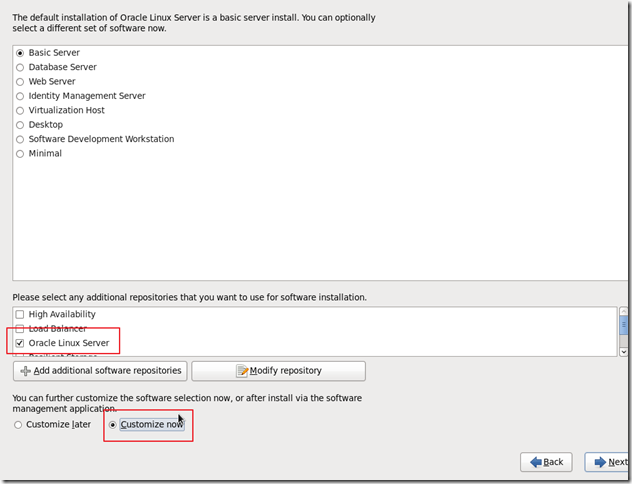Choose Database Server software set
This screenshot has height=484, width=632.
click(20, 67)
